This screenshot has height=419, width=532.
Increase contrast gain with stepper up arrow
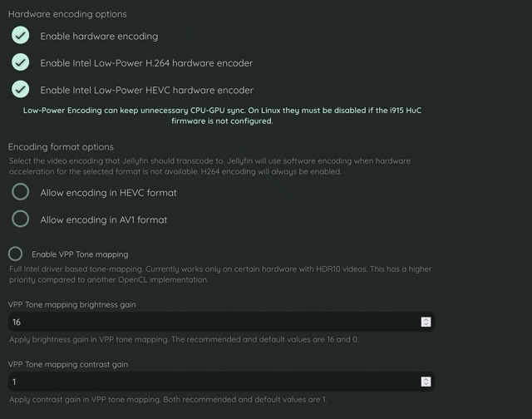pos(426,379)
